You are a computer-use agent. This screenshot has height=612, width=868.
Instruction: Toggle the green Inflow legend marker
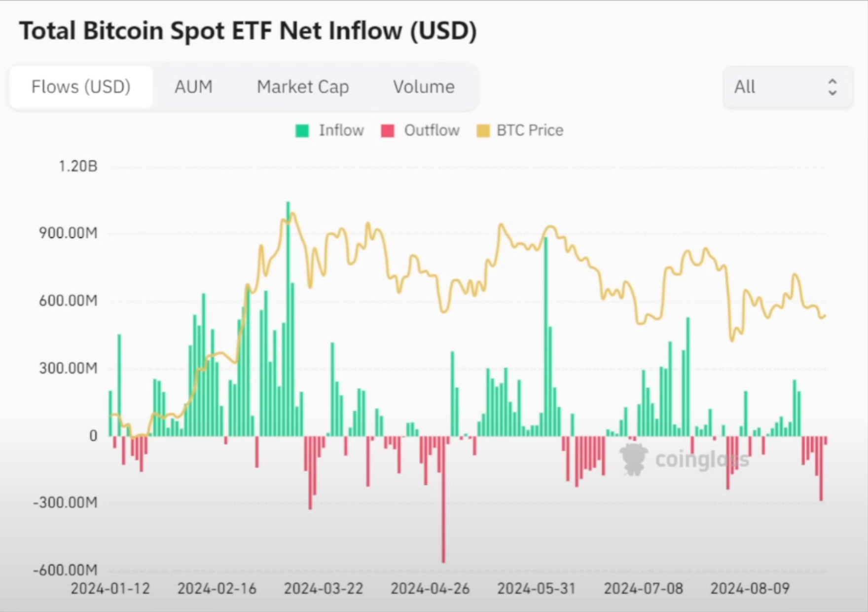(x=302, y=131)
